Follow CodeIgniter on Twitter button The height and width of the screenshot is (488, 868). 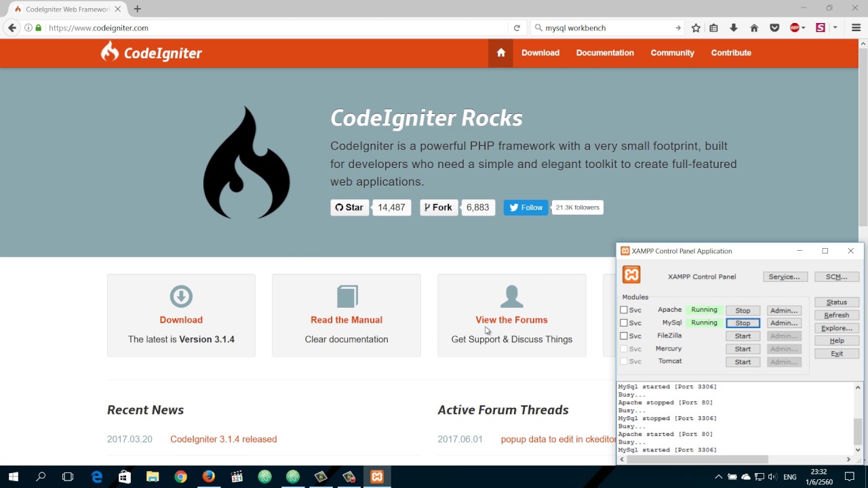(526, 207)
